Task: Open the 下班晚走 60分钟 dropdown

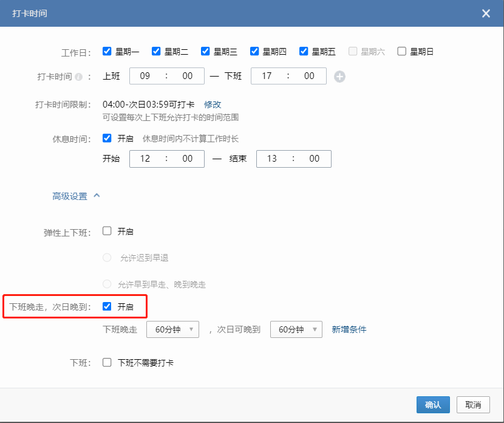Action: pyautogui.click(x=172, y=329)
